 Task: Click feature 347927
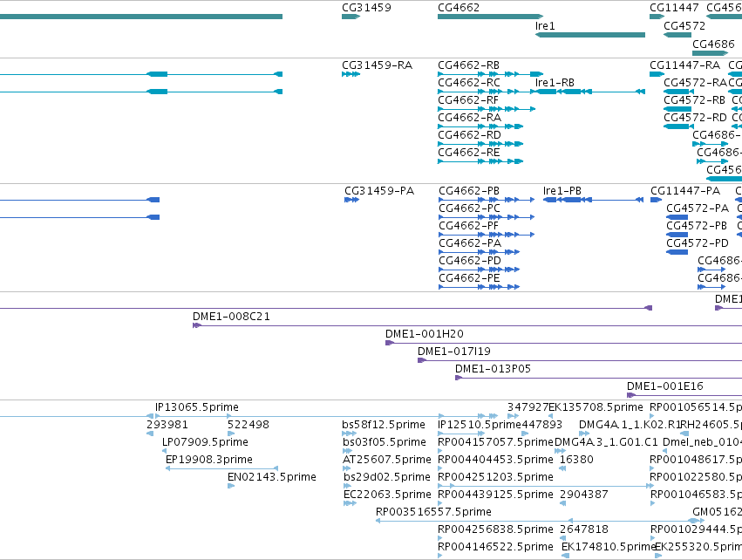tap(528, 407)
